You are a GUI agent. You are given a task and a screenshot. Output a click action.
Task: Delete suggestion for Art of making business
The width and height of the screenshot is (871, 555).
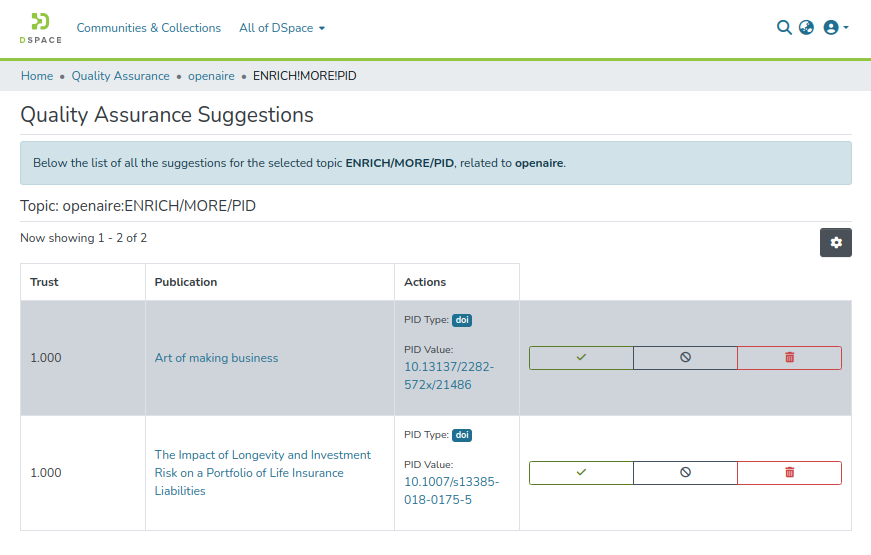click(x=789, y=358)
